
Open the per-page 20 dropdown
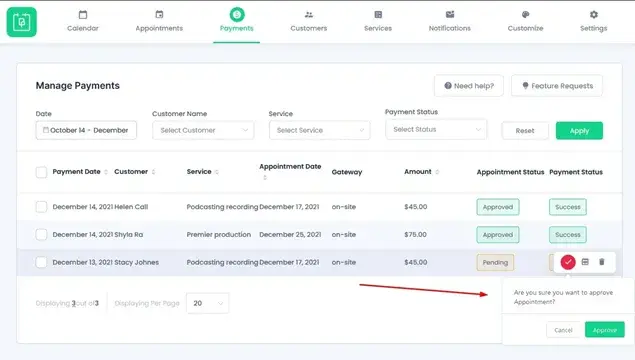[x=207, y=303]
